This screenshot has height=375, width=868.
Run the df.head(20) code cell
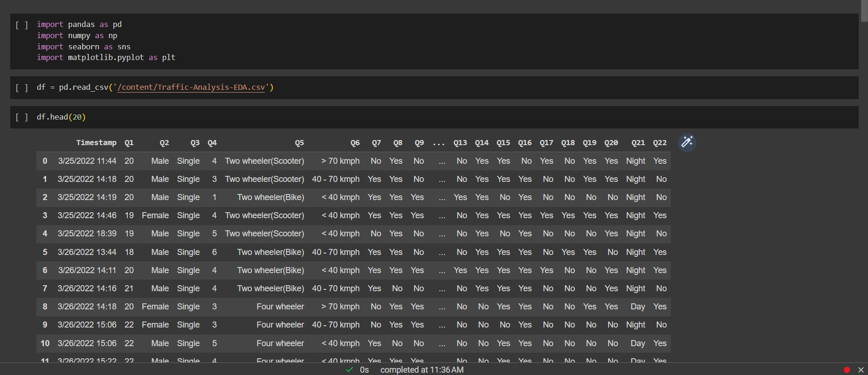(22, 117)
